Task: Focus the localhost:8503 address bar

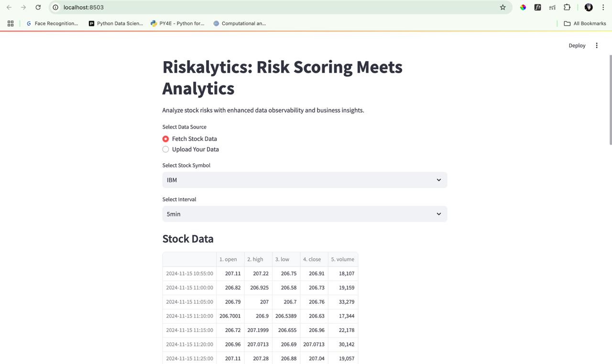Action: [x=277, y=7]
